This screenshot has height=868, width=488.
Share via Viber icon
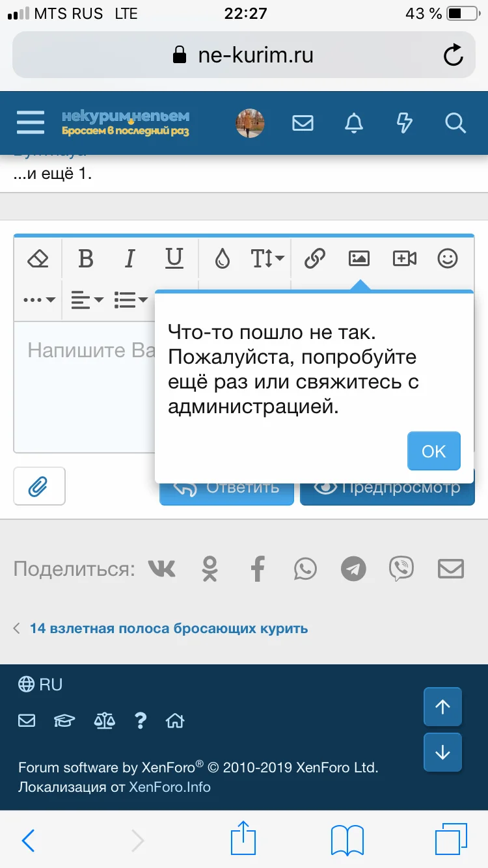tap(401, 569)
